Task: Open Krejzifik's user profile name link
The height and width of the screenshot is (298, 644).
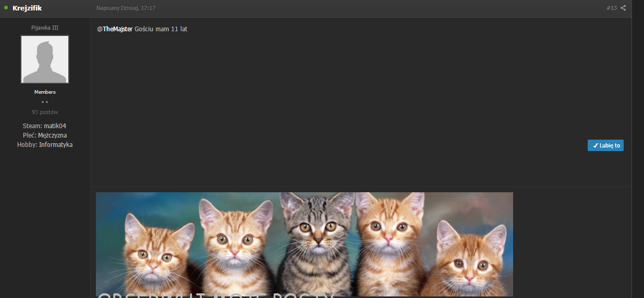Action: pos(27,8)
